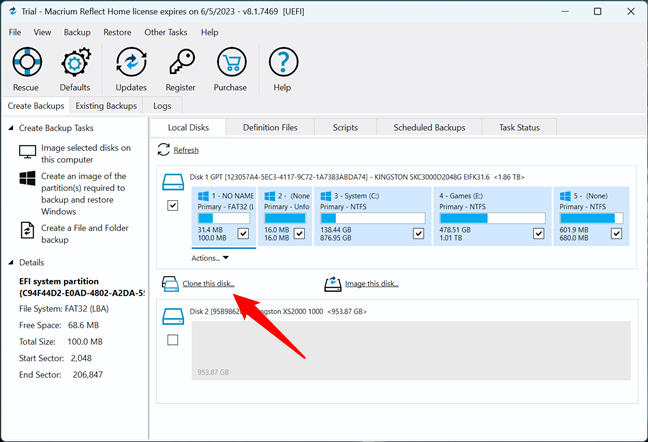This screenshot has width=648, height=442.
Task: Click Create an image of Windows partitions task
Action: [x=84, y=194]
